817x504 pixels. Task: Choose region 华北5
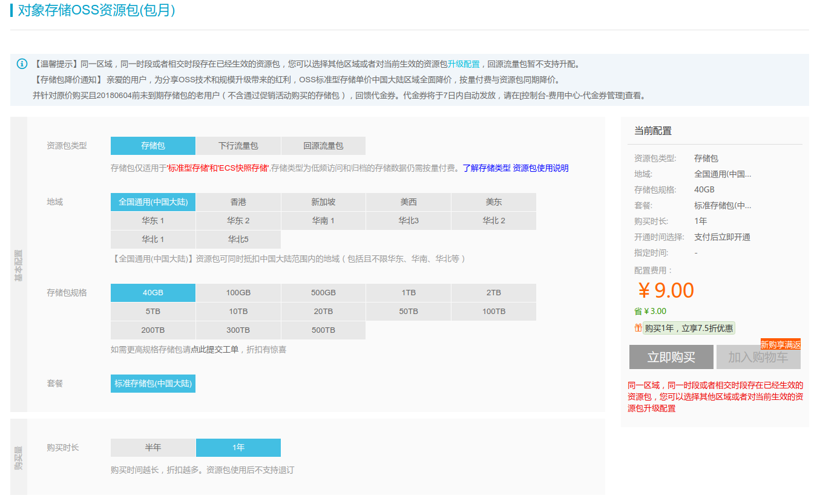pyautogui.click(x=238, y=240)
